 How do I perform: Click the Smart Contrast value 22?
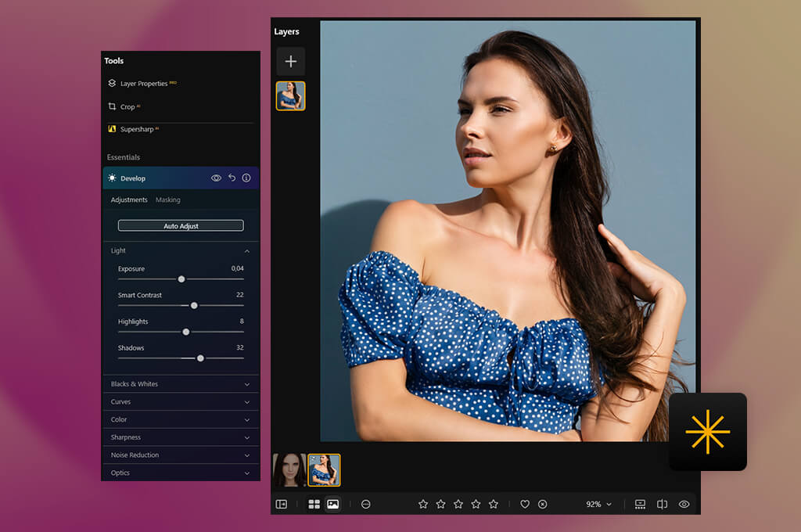(240, 295)
